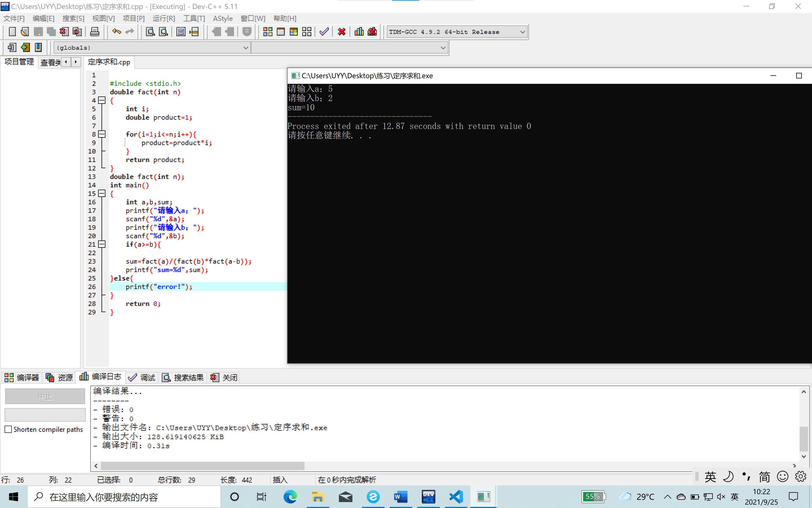This screenshot has width=812, height=508.
Task: Click the grayed Save icon
Action: [x=38, y=32]
